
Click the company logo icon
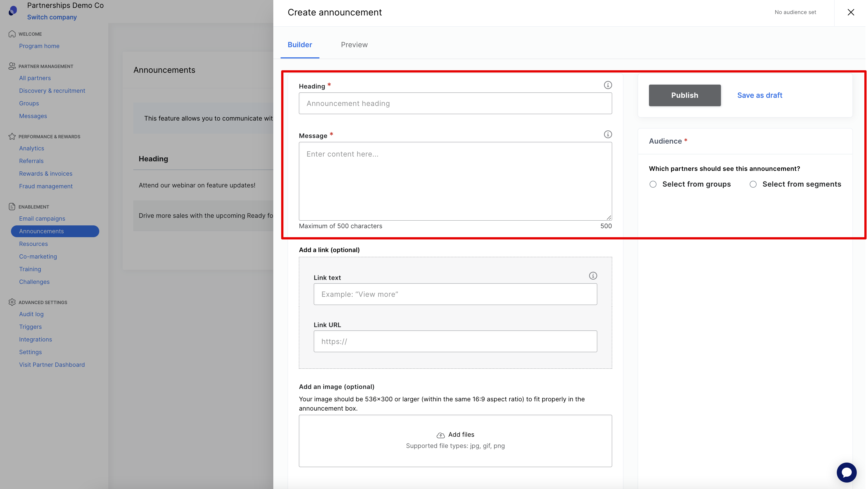13,11
